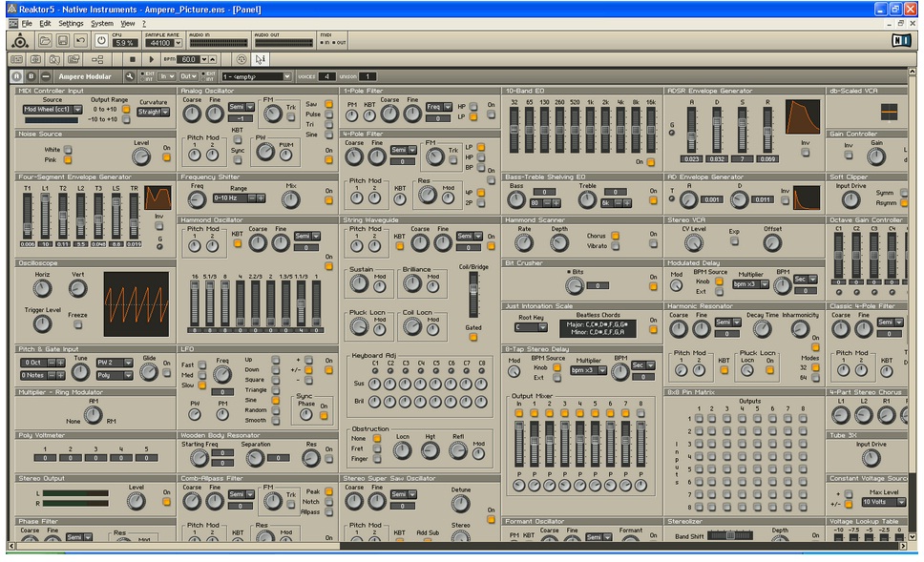Open the Curvature Straight dropdown
Viewport: 924px width, 562px height.
pos(154,112)
